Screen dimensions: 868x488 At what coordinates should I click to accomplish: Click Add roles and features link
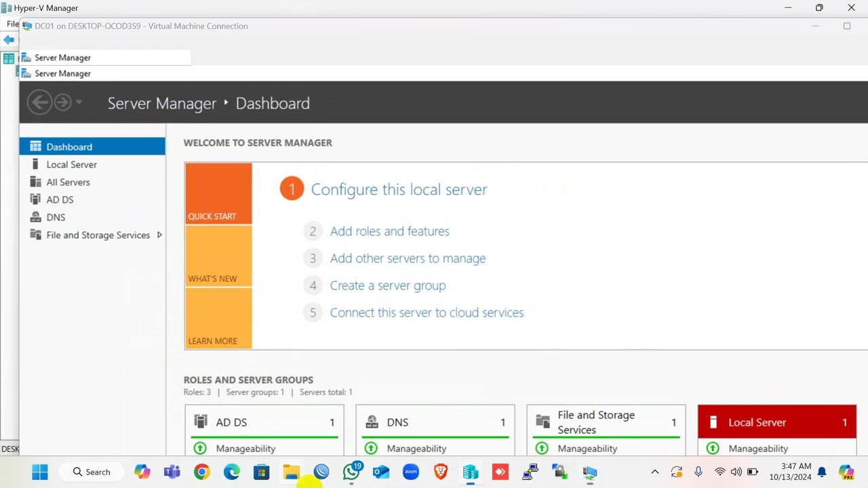[389, 231]
